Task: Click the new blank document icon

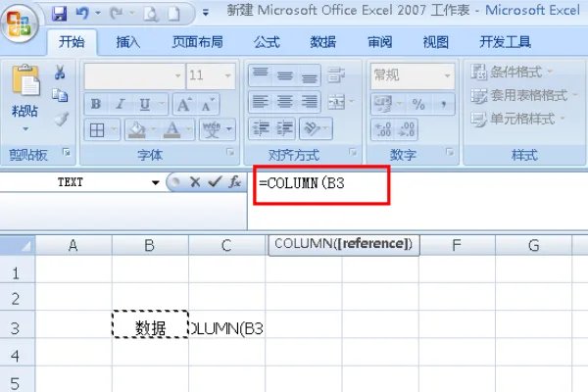Action: point(173,14)
